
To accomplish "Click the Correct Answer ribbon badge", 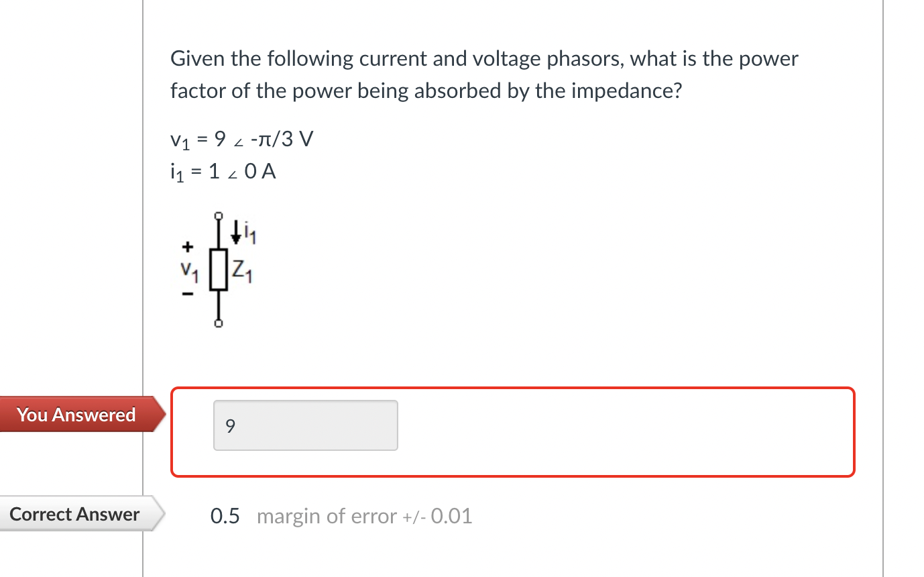I will tap(74, 515).
